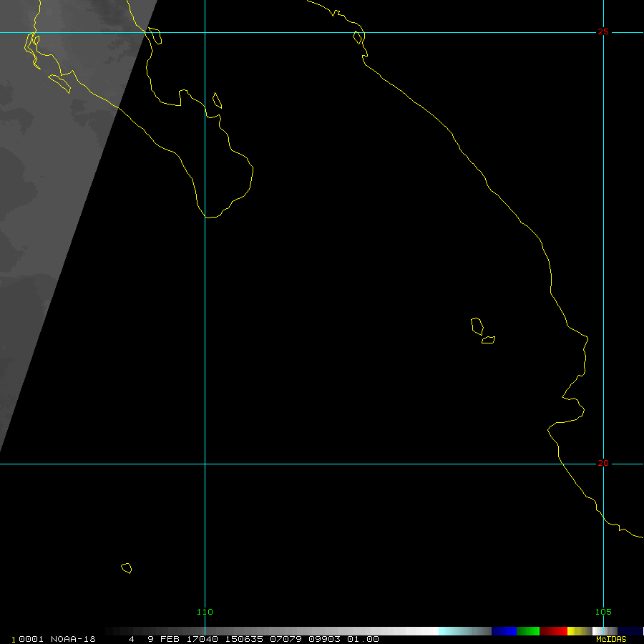Click the small island east of 110 line

tap(217, 101)
